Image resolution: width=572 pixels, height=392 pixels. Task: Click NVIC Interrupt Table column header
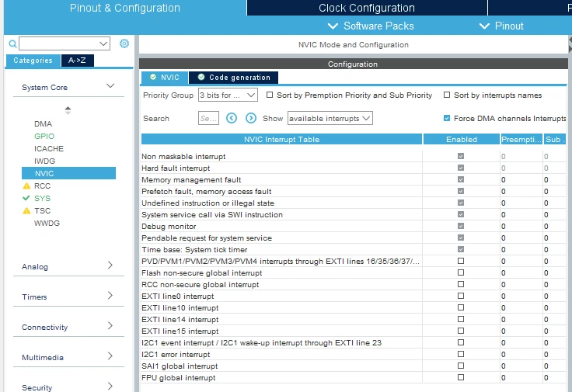pos(281,140)
